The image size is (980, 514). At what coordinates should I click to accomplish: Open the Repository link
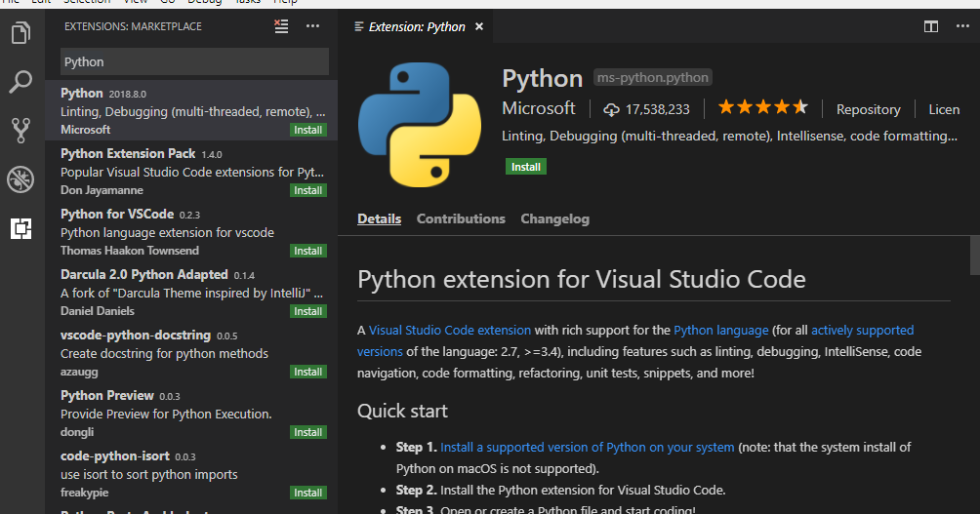(x=868, y=109)
